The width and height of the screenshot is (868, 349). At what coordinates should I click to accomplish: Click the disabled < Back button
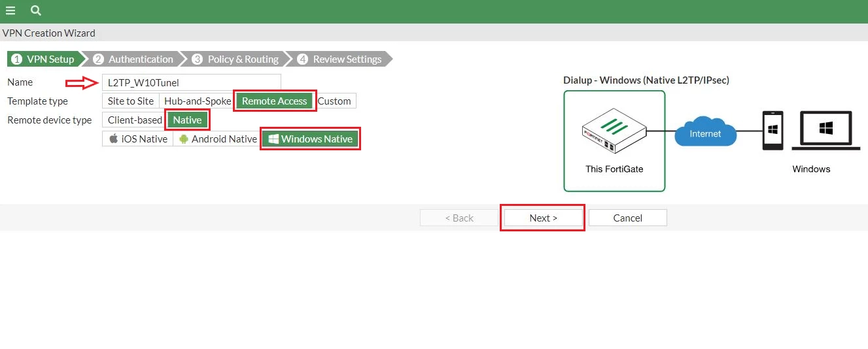[x=459, y=218]
